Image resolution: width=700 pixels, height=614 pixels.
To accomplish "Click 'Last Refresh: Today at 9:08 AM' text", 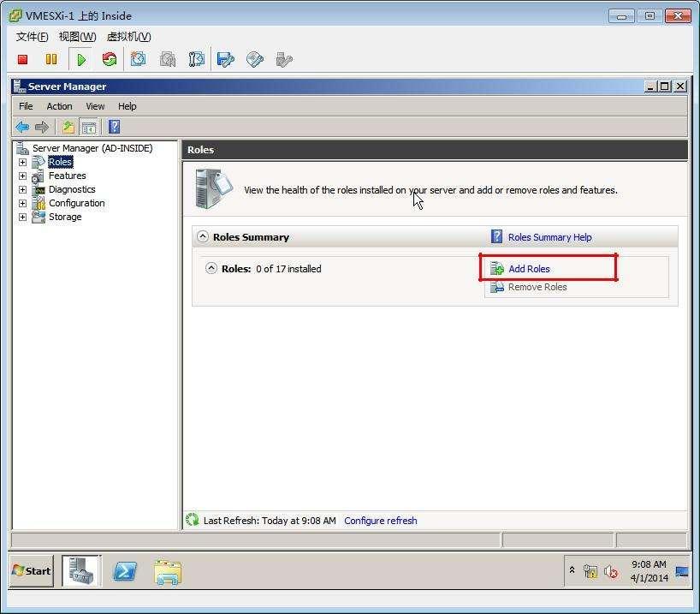I will [270, 521].
